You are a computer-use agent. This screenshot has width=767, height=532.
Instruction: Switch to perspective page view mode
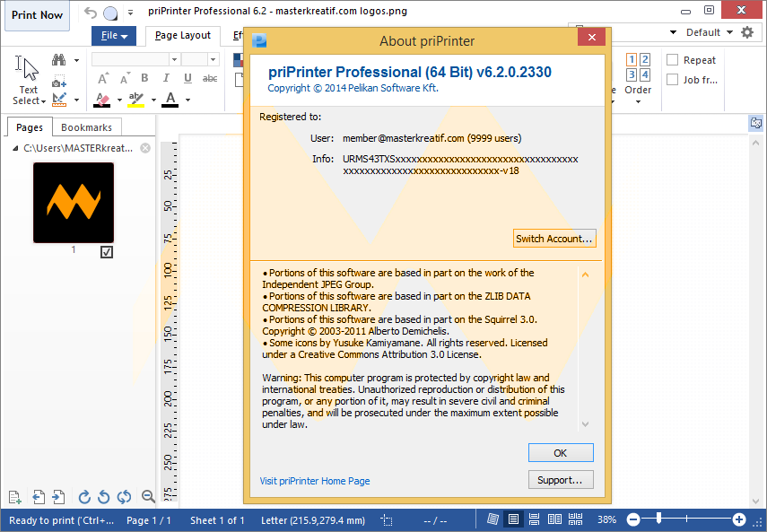(493, 519)
